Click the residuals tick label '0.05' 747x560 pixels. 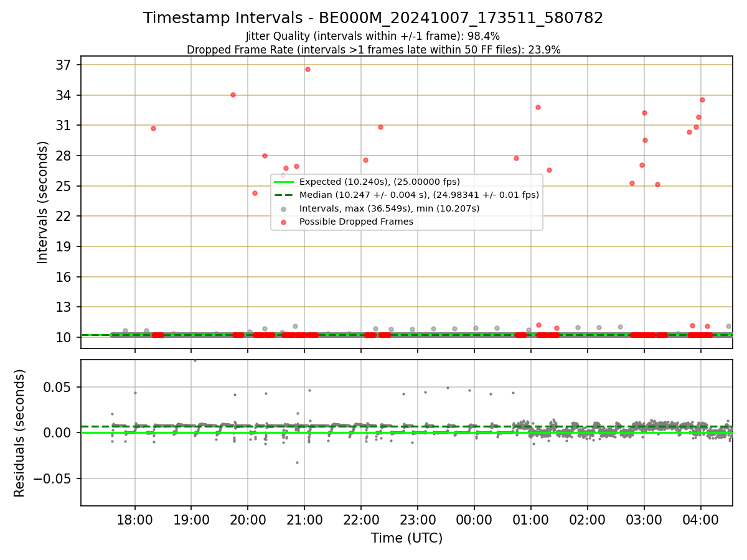click(58, 387)
